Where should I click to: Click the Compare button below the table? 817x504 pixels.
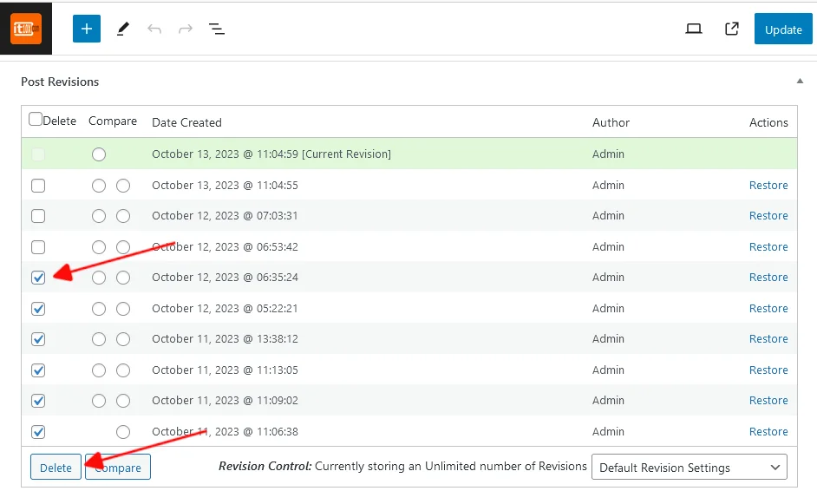118,467
